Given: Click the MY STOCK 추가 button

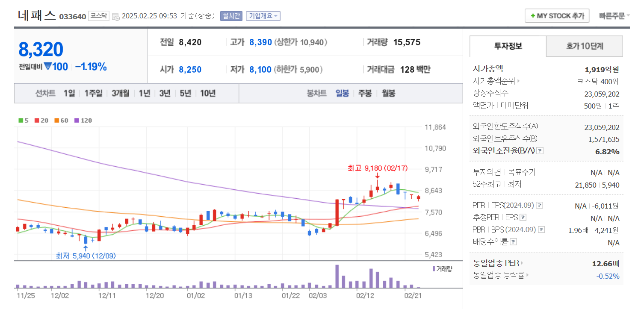Looking at the screenshot, I should pyautogui.click(x=557, y=15).
